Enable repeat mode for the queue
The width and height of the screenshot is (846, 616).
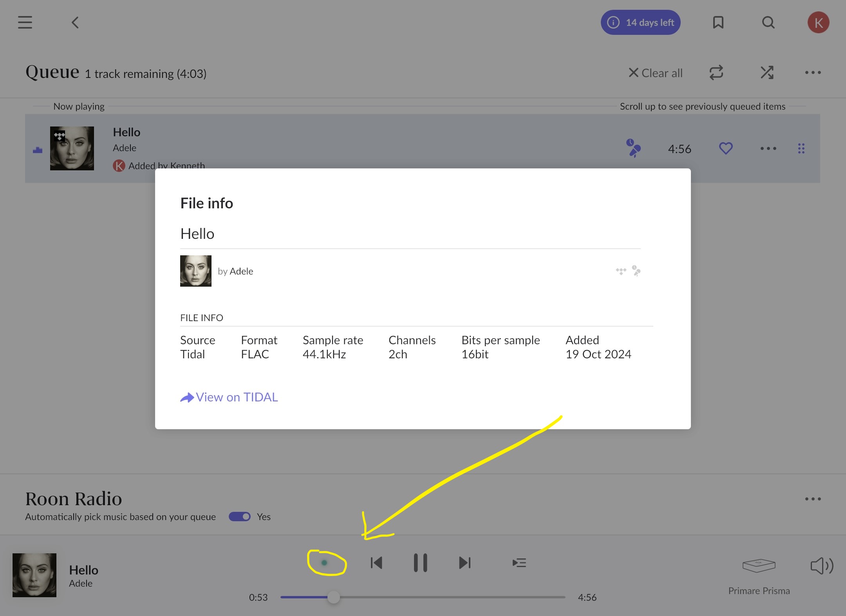pyautogui.click(x=716, y=72)
